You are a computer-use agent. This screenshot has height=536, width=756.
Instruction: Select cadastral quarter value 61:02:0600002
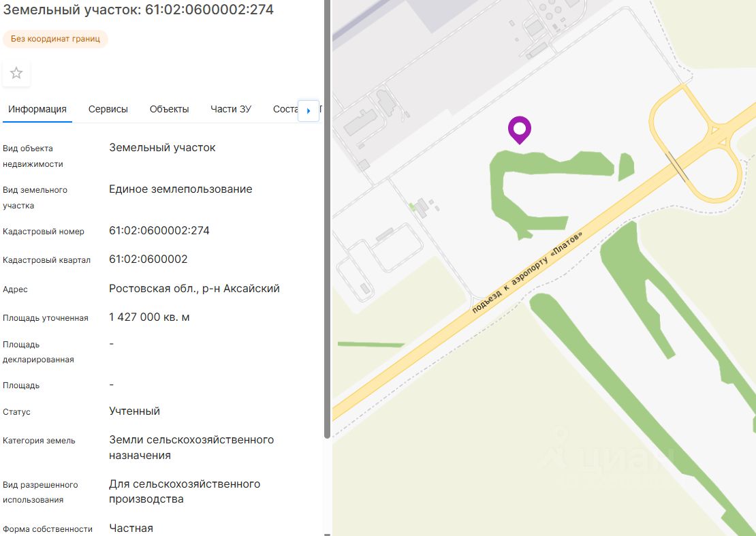148,259
